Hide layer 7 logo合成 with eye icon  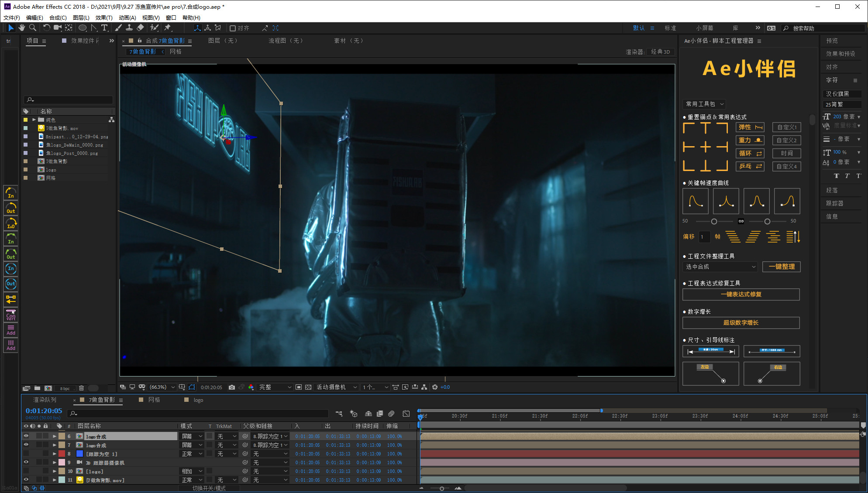tap(26, 445)
